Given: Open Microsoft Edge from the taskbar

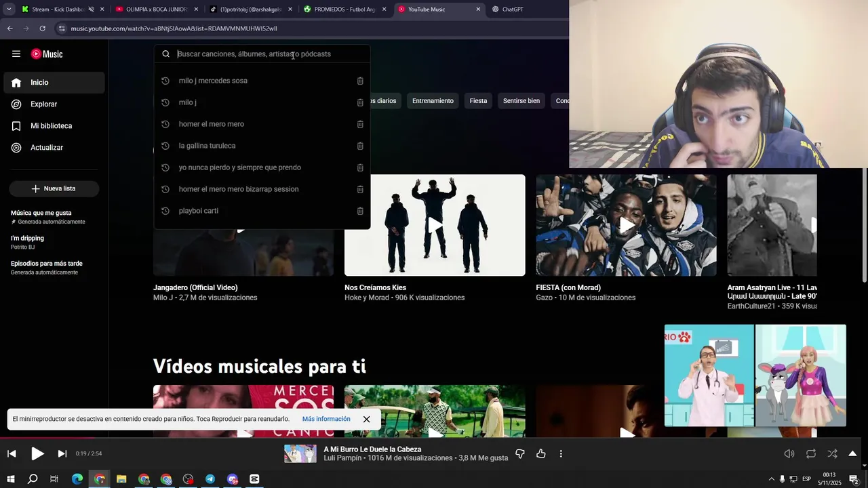Looking at the screenshot, I should (77, 479).
